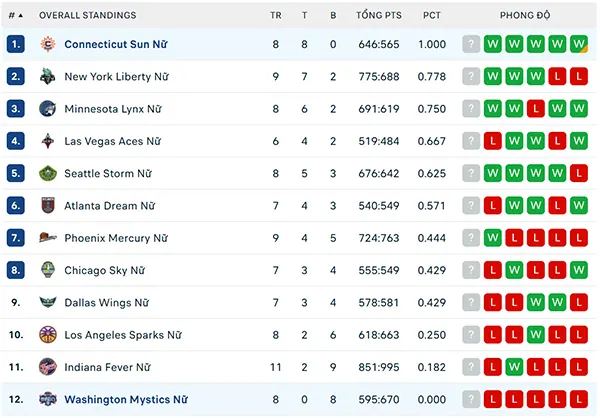Click the Atlanta Dream team logo
This screenshot has height=418, width=600.
pyautogui.click(x=48, y=206)
